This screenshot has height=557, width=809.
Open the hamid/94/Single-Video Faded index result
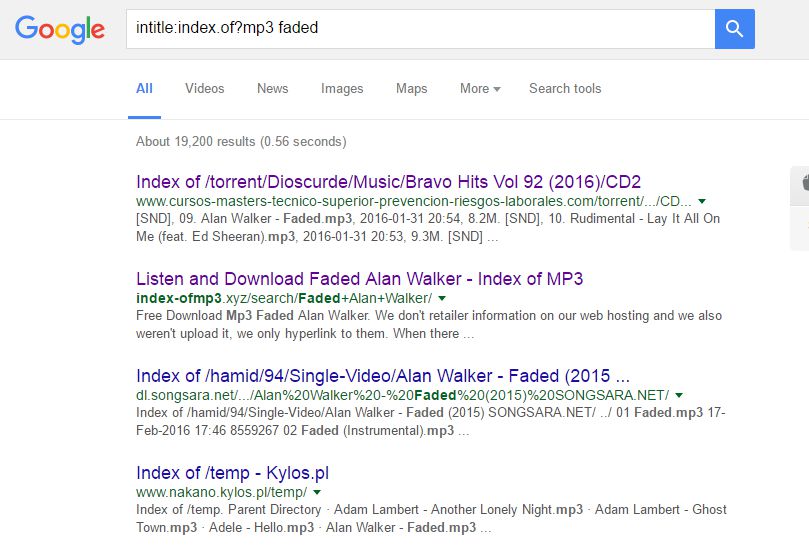tap(383, 375)
